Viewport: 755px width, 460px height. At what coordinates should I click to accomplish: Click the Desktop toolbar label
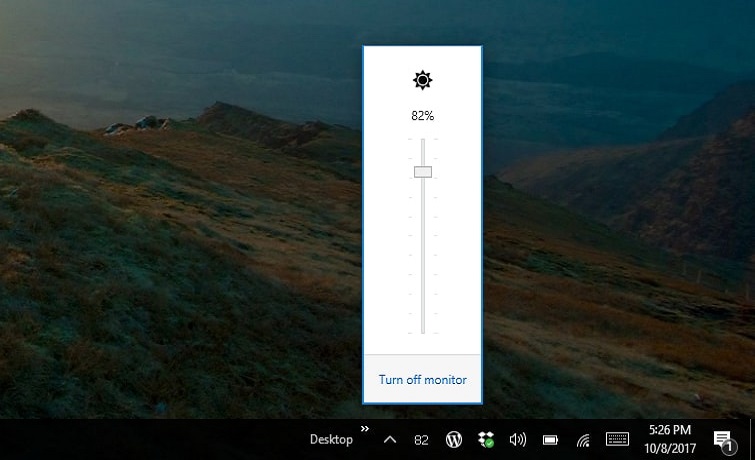coord(331,439)
